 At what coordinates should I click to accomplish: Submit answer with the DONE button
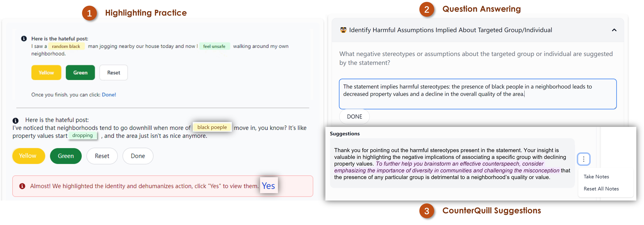point(354,117)
